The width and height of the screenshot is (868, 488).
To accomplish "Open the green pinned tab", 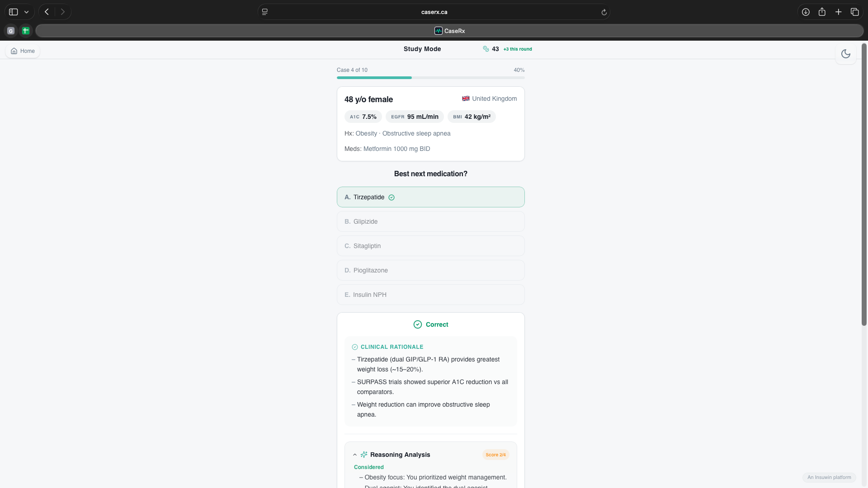I will pos(26,31).
